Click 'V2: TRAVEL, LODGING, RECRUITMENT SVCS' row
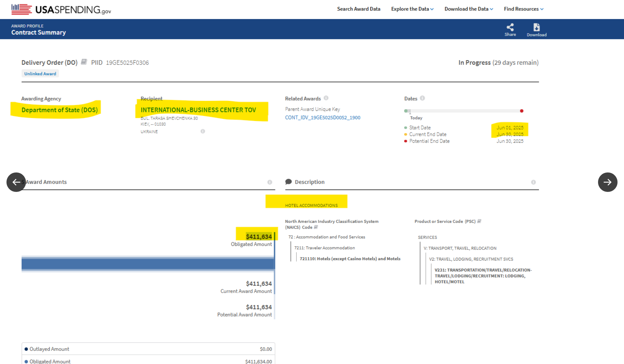Viewport: 624px width, 364px height. click(471, 259)
